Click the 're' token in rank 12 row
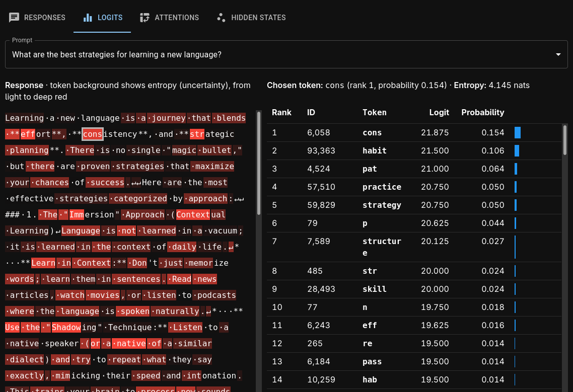573x392 pixels. pos(367,343)
